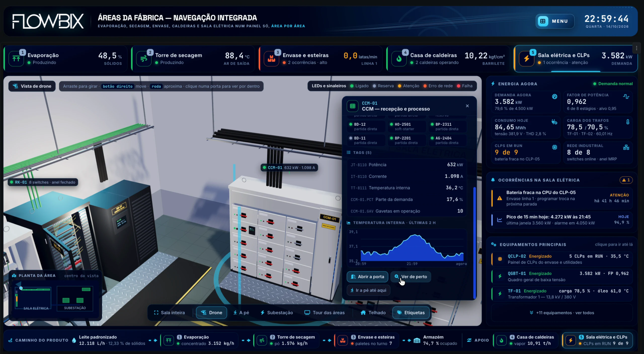Viewport: 644px width, 354px height.
Task: Start Tour das áreas
Action: (x=325, y=313)
